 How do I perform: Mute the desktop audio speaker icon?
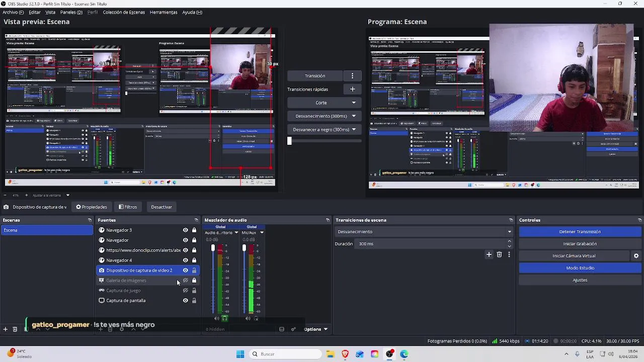[217, 318]
